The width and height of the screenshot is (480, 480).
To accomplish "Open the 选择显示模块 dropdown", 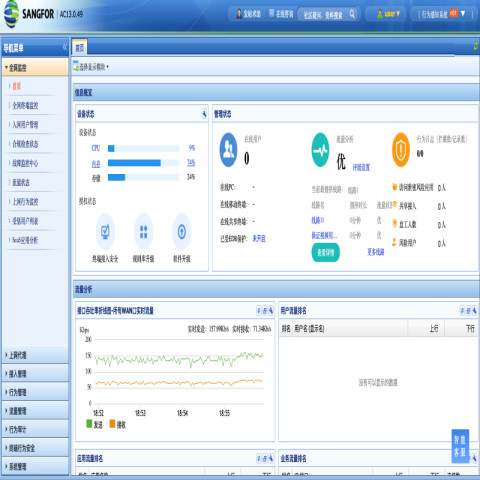I will (x=91, y=67).
